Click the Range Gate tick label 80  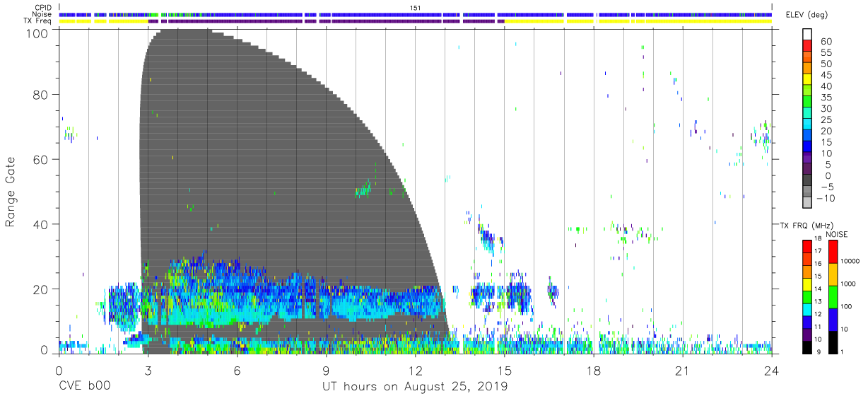click(x=42, y=95)
